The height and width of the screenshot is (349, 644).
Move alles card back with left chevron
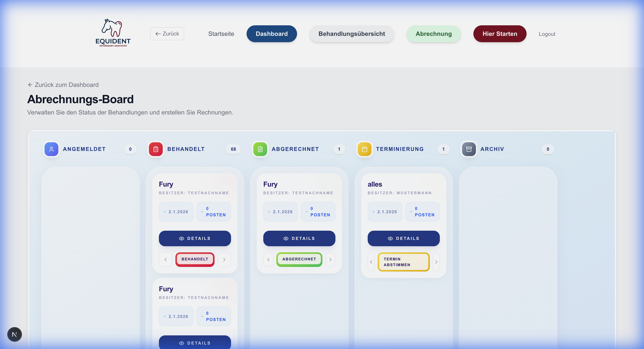[371, 262]
